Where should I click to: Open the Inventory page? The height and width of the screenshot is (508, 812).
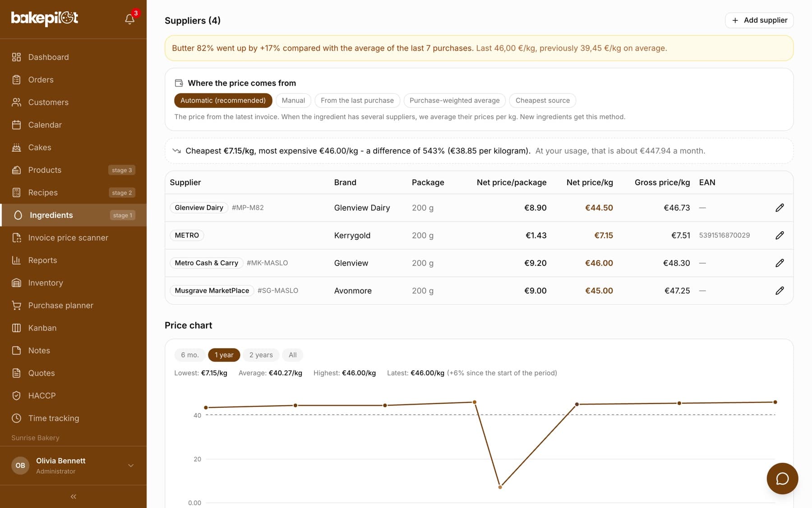pyautogui.click(x=73, y=283)
